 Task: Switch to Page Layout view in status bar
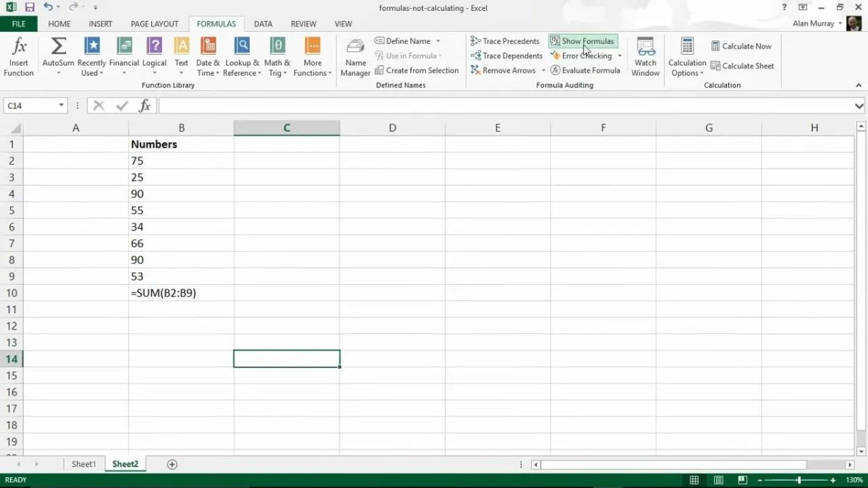click(718, 479)
